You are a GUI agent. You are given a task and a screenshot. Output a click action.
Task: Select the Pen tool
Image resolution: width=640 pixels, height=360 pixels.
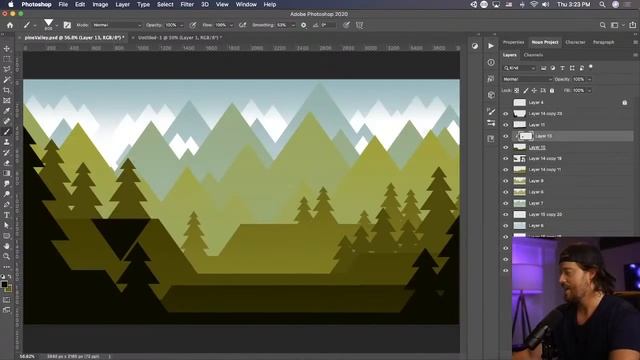(x=7, y=204)
